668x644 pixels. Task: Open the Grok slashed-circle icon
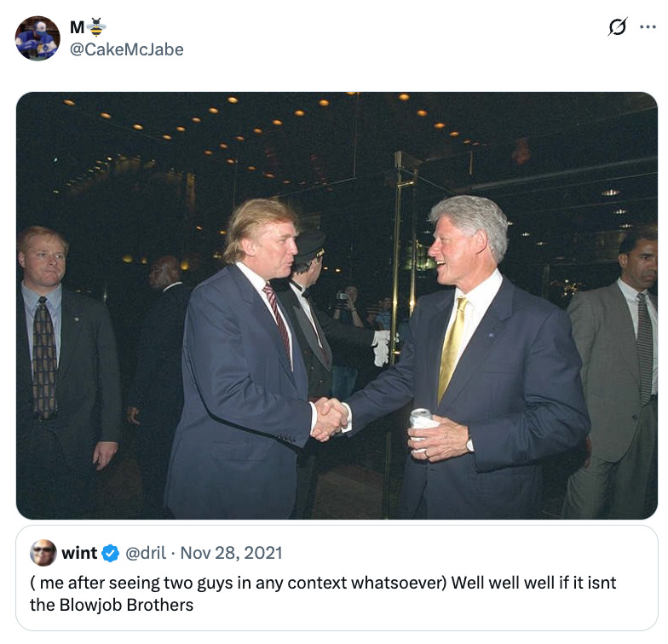[x=617, y=27]
